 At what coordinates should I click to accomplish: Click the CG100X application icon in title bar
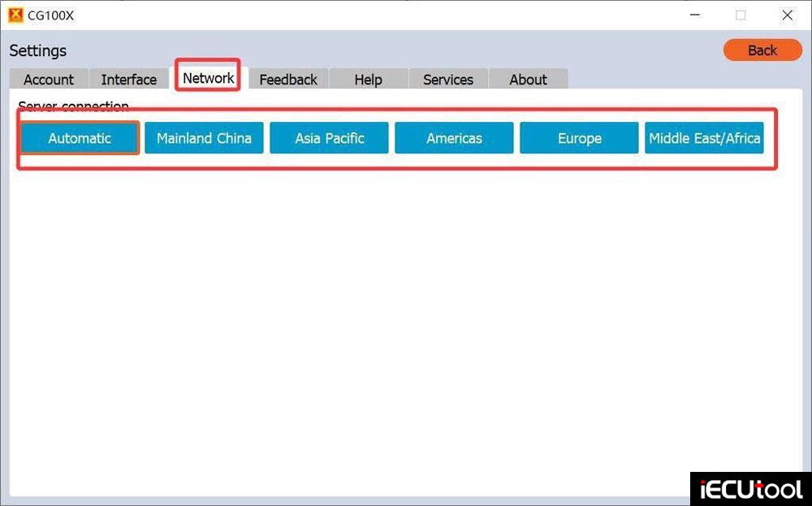click(x=14, y=14)
